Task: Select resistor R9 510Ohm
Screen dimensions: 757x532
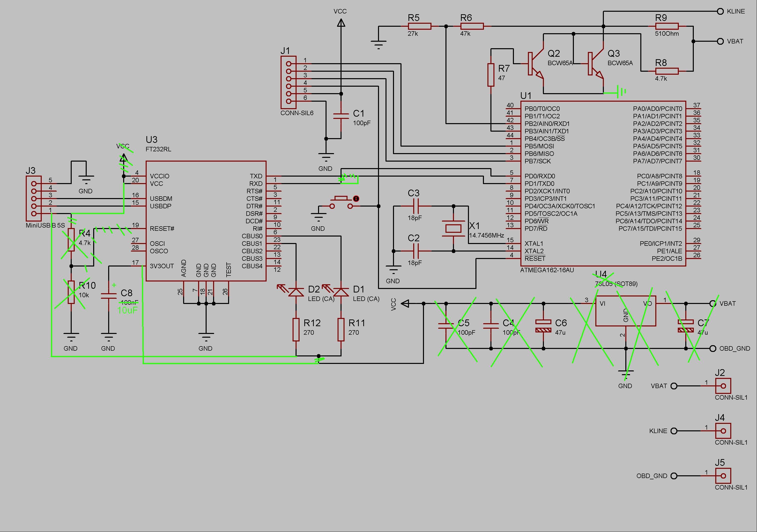Action: [x=667, y=26]
